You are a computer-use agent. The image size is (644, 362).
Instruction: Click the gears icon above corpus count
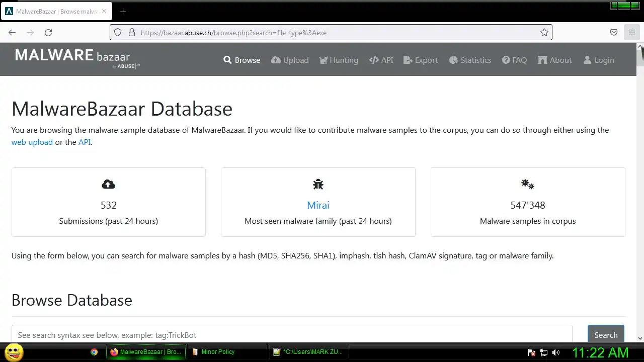(528, 184)
